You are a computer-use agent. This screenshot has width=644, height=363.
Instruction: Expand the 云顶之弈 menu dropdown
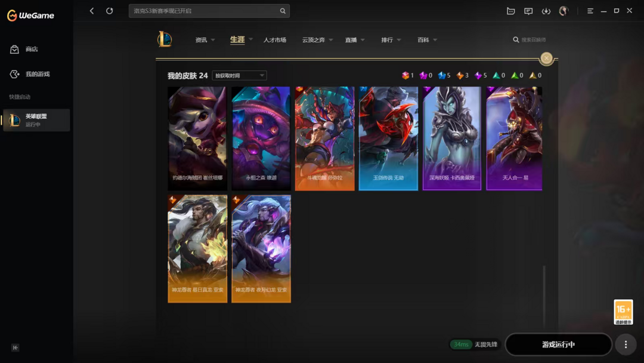317,40
